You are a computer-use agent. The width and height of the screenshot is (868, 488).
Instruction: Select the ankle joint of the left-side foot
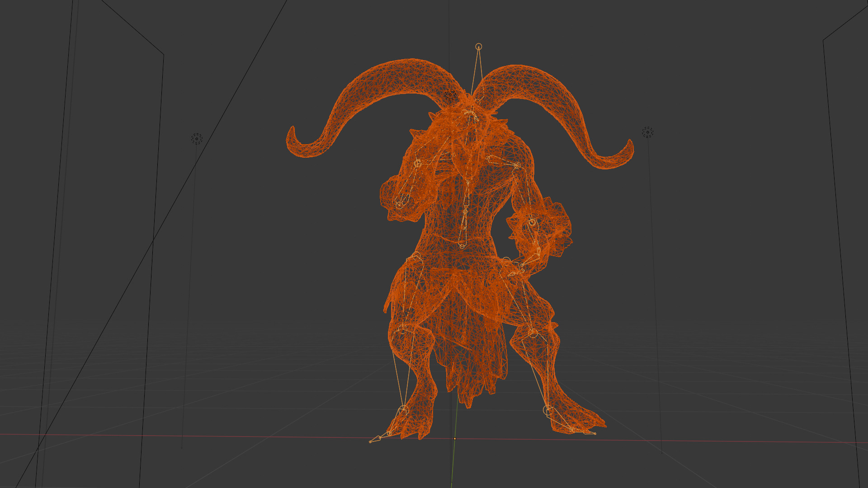click(x=403, y=410)
